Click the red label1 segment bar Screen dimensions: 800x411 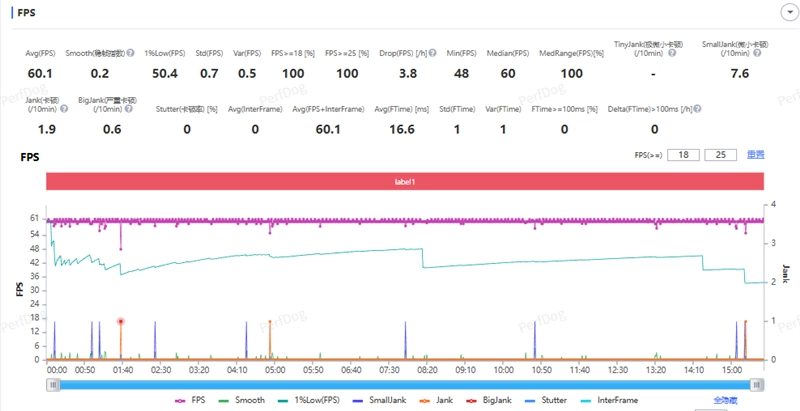pos(404,181)
